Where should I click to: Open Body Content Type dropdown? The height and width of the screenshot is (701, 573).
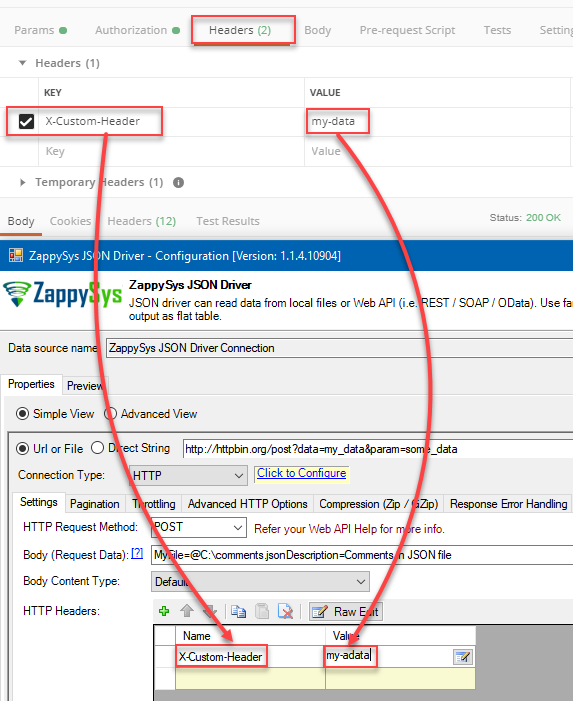click(x=260, y=582)
